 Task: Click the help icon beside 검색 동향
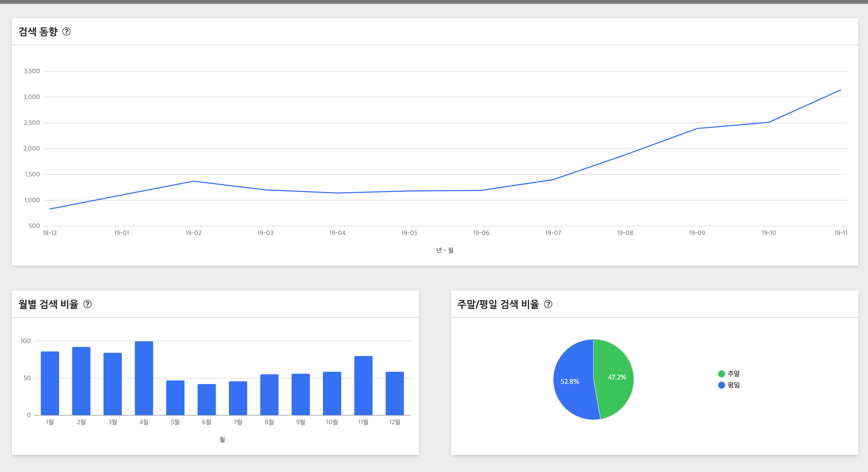pyautogui.click(x=66, y=31)
